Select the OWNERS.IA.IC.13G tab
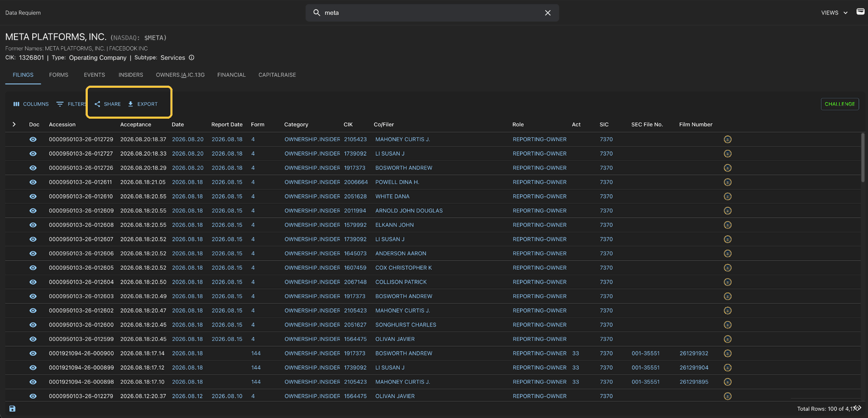Viewport: 868px width, 418px height. pos(180,75)
